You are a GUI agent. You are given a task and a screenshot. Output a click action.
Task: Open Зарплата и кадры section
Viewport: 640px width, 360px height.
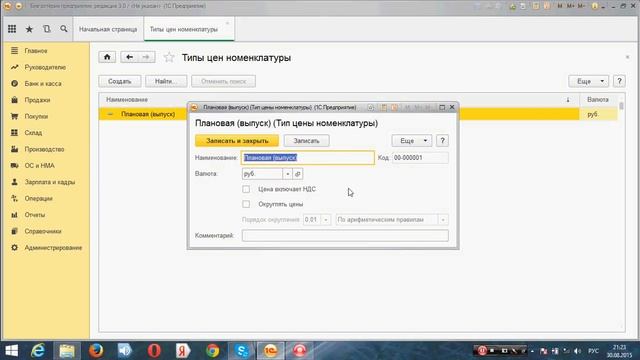tap(50, 182)
